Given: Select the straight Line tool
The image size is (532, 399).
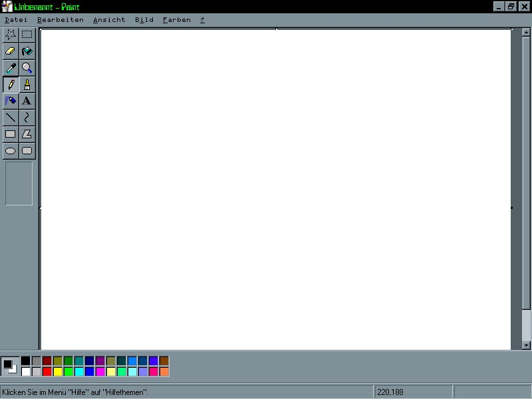Looking at the screenshot, I should (11, 118).
